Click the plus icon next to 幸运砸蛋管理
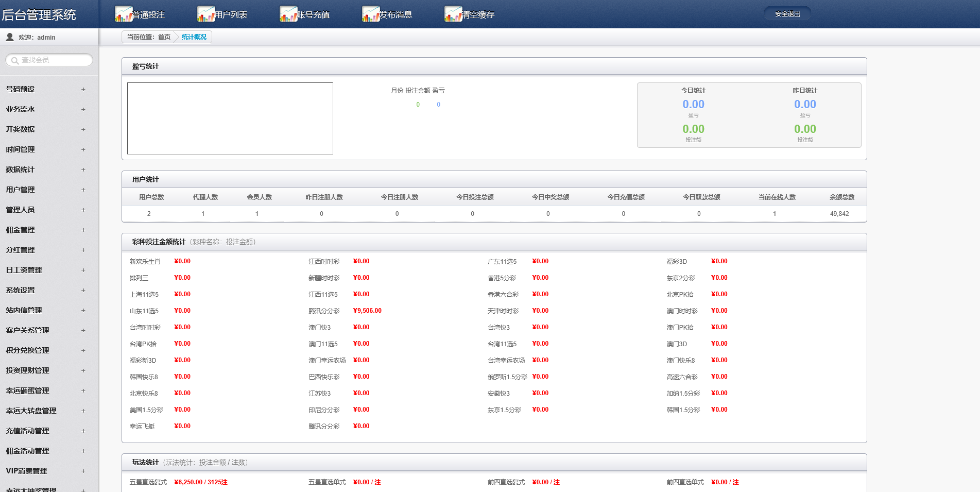The height and width of the screenshot is (492, 980). 83,391
